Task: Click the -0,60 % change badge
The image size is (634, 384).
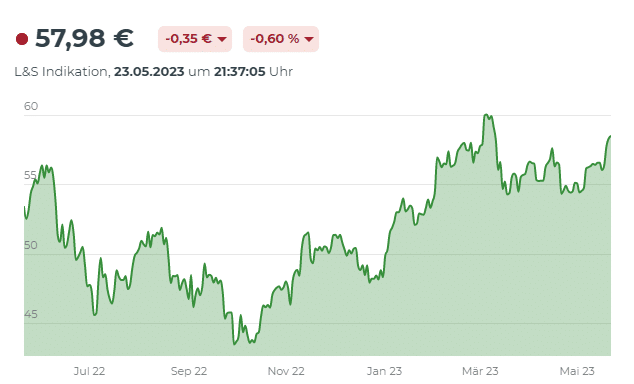Action: click(281, 39)
